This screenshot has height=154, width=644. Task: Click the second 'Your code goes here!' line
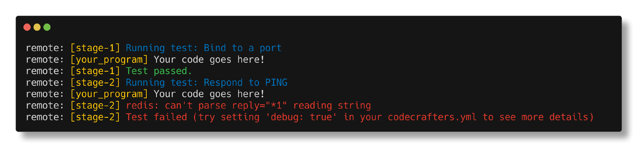point(209,94)
